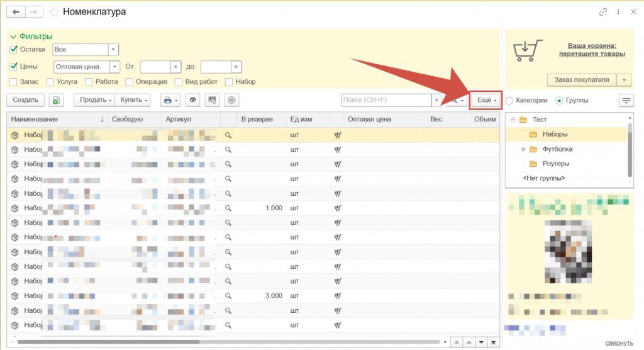The width and height of the screenshot is (644, 350).
Task: Expand the Футболка group in the tree
Action: pos(523,149)
